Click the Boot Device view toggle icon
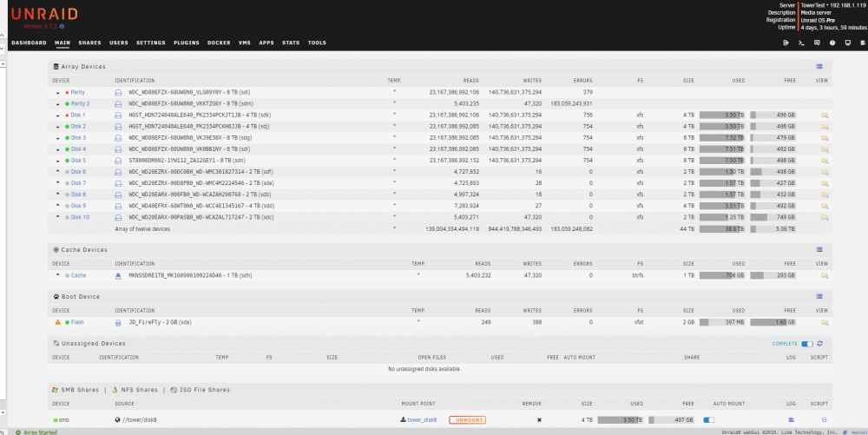Image resolution: width=868 pixels, height=435 pixels. pyautogui.click(x=819, y=297)
